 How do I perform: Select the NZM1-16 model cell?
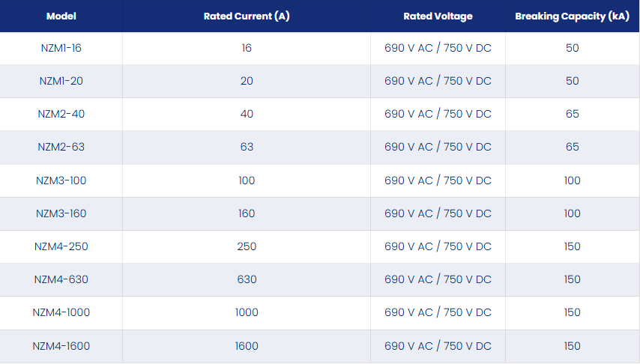click(x=61, y=48)
